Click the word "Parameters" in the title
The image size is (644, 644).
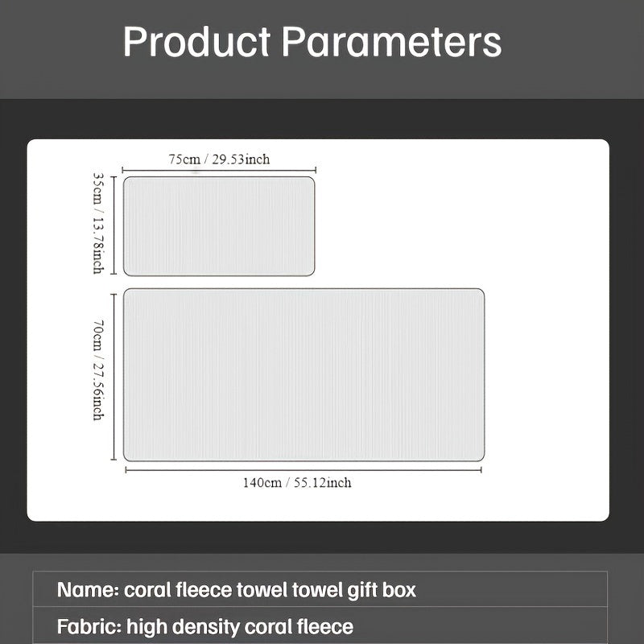[392, 42]
